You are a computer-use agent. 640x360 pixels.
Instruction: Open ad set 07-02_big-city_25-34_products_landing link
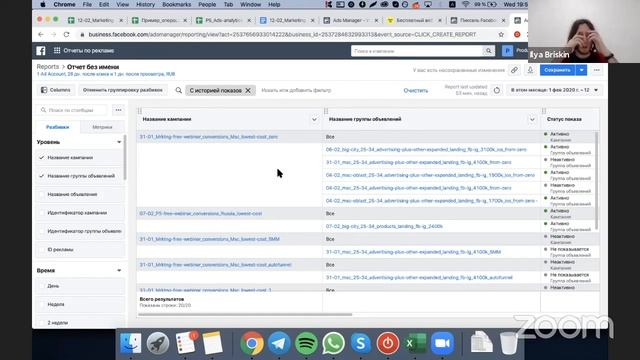(x=384, y=226)
